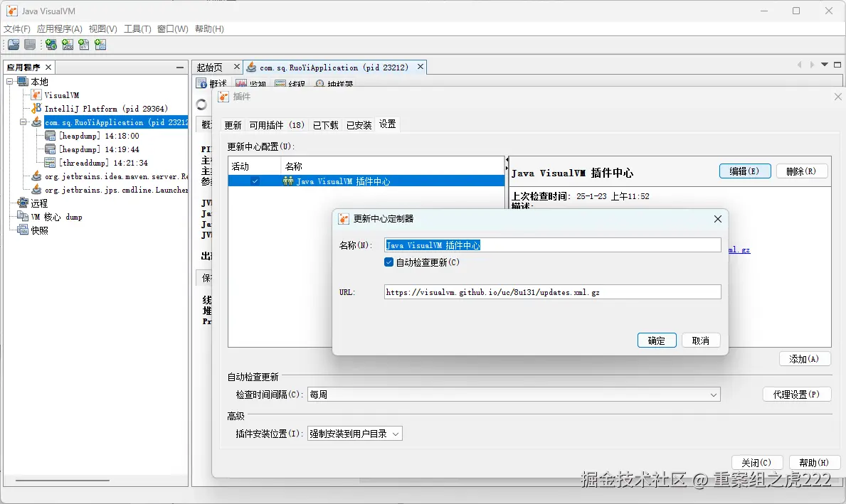This screenshot has width=846, height=504.
Task: Switch to the 可用插件 (18) tab
Action: point(276,124)
